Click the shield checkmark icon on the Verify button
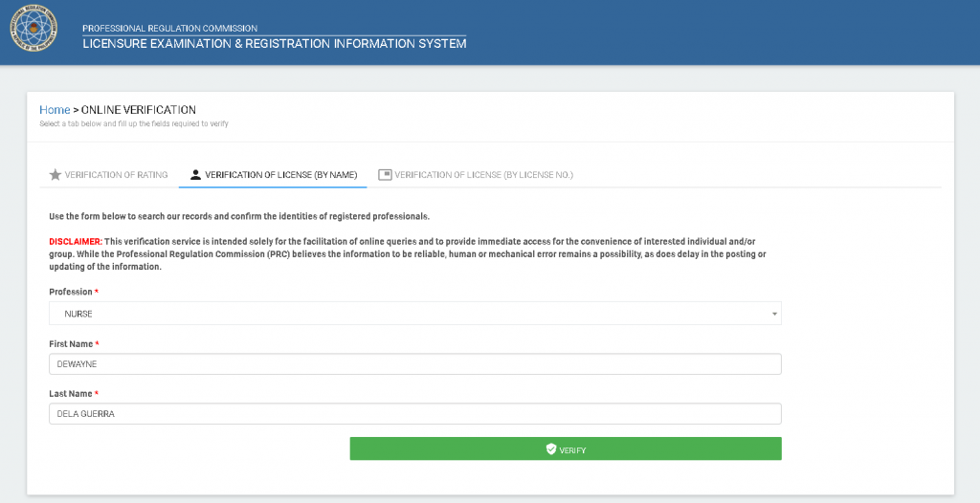Screen dimensions: 980x503 pos(550,449)
